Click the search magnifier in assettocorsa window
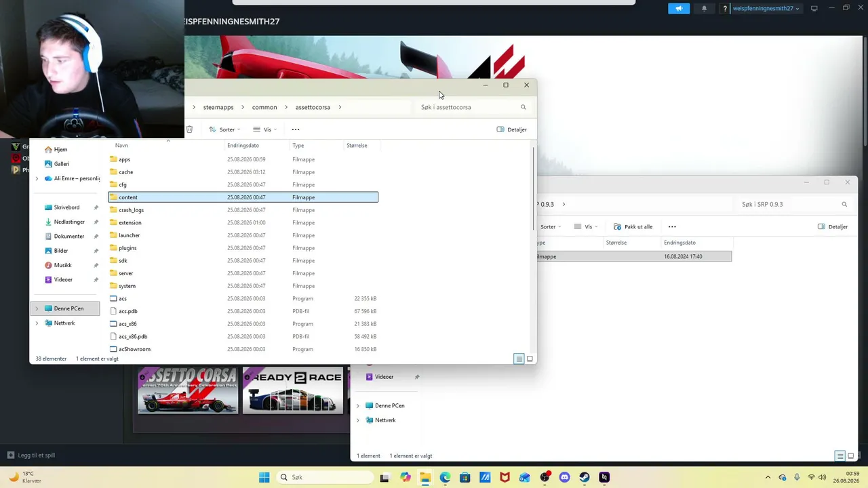 (x=523, y=107)
